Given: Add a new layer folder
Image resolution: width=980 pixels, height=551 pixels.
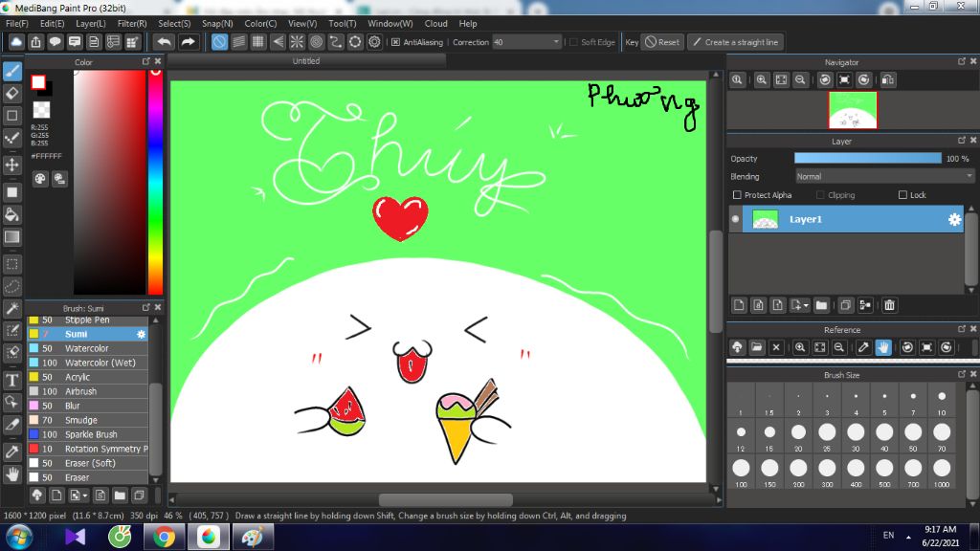Looking at the screenshot, I should [x=821, y=305].
